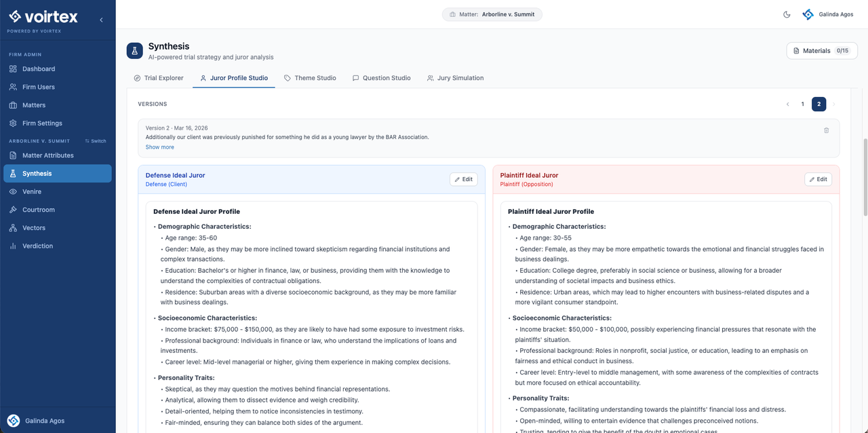This screenshot has height=433, width=868.
Task: Edit the Plaintiff Ideal Juror profile
Action: (x=818, y=179)
